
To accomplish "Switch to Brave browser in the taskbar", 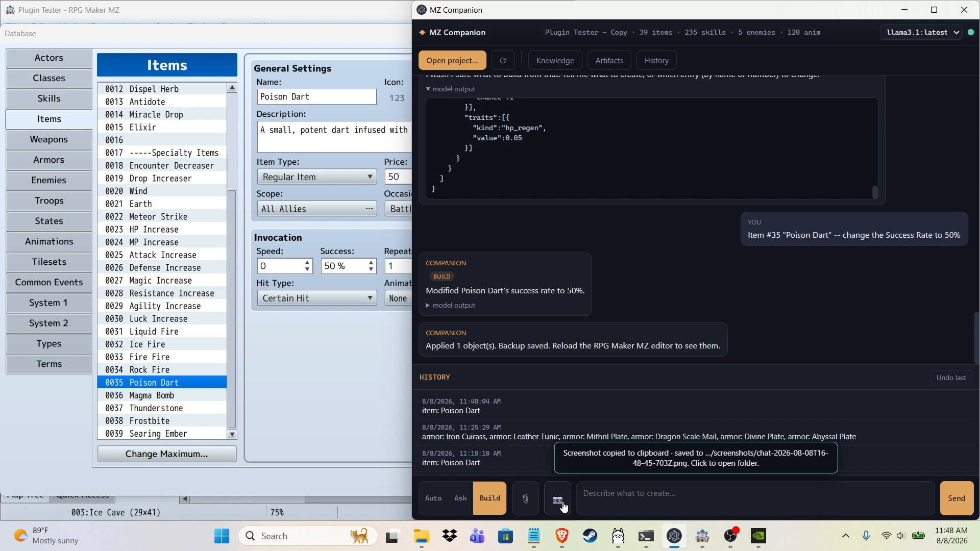I will click(x=562, y=536).
